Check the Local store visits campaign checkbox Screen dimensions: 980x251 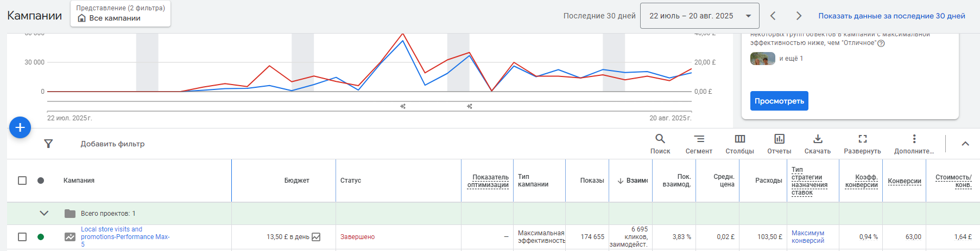(22, 237)
